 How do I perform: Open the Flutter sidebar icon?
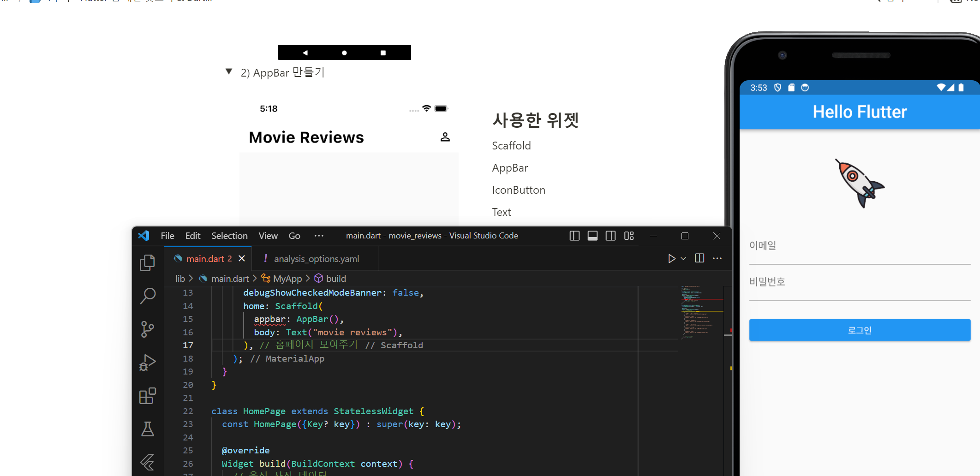point(147,462)
